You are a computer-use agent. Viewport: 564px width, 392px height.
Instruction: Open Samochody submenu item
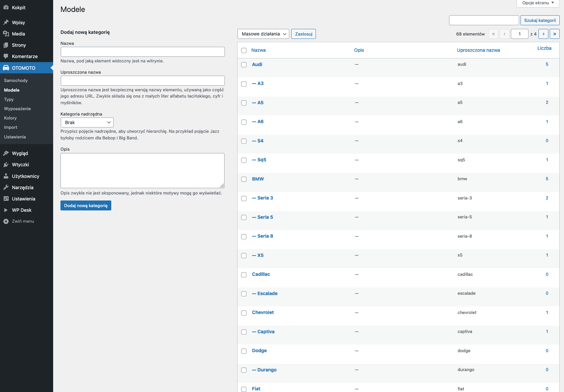click(16, 81)
